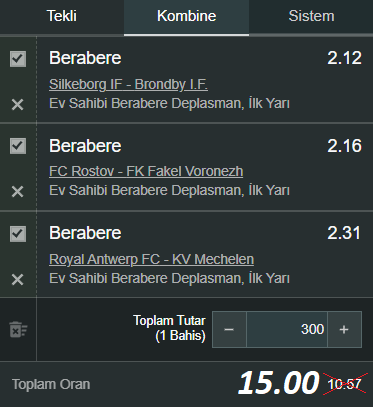
Task: Click the Toplam Tutar amount field showing 300
Action: tap(287, 329)
